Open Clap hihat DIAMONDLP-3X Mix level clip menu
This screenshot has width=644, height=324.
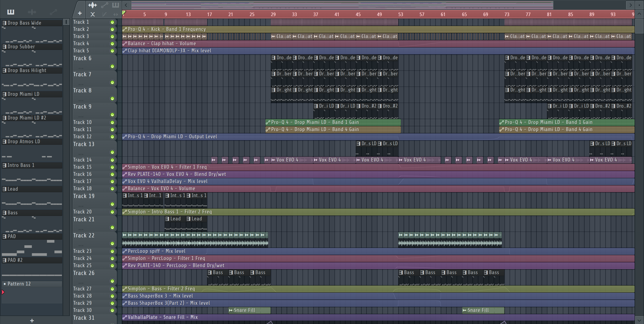coord(125,51)
